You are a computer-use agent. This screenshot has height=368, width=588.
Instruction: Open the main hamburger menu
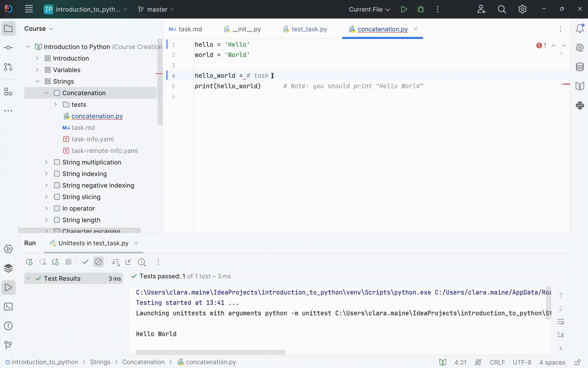[x=29, y=9]
